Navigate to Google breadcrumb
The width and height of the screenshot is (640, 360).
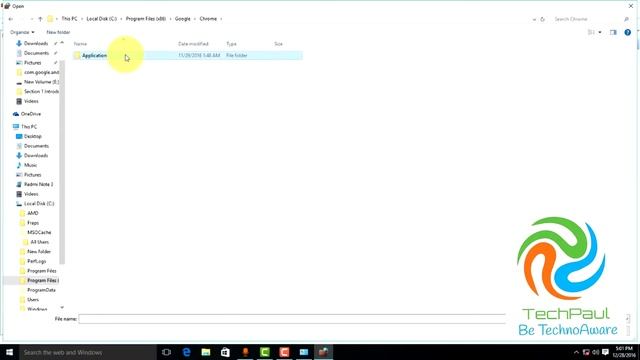point(182,19)
